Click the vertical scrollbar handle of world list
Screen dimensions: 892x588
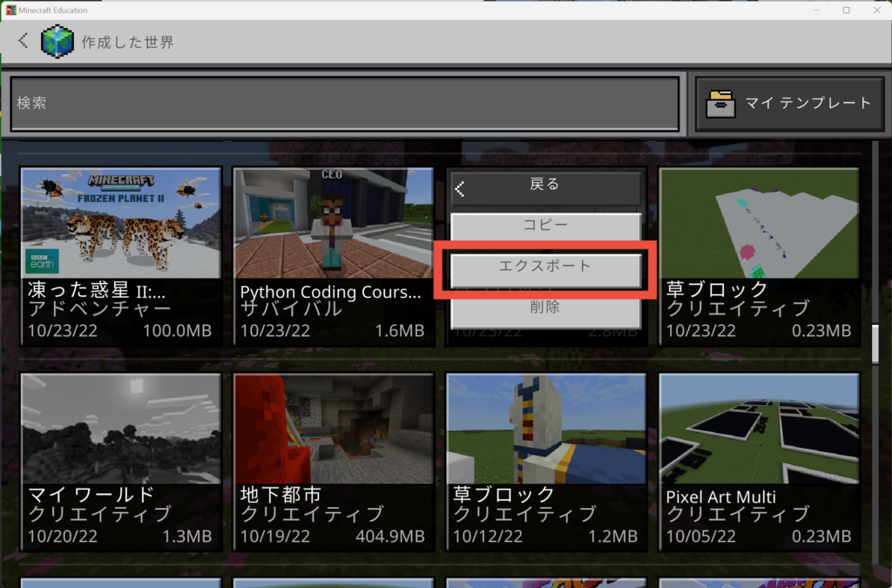875,344
